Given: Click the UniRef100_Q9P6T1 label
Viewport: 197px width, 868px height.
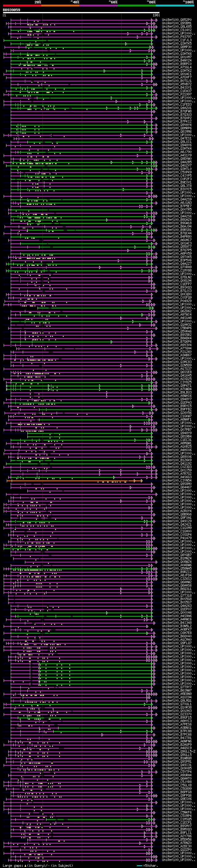Looking at the screenshot, I should [177, 386].
